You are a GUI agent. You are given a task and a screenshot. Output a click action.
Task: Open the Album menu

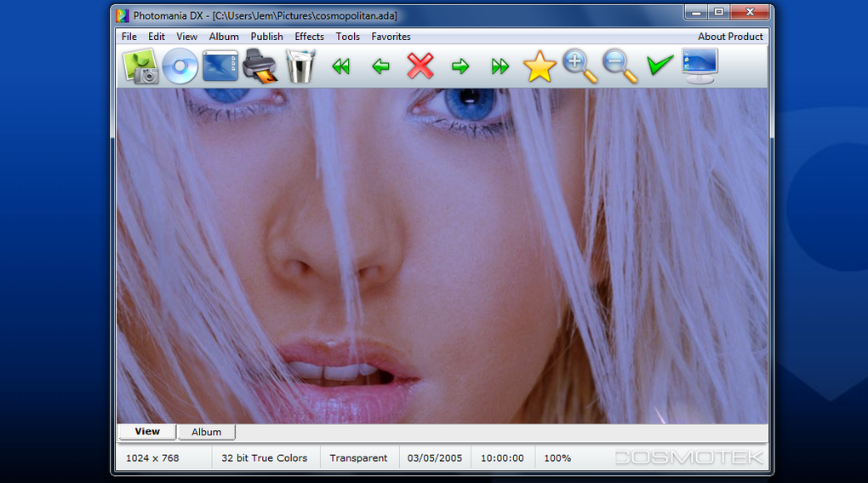pos(224,37)
